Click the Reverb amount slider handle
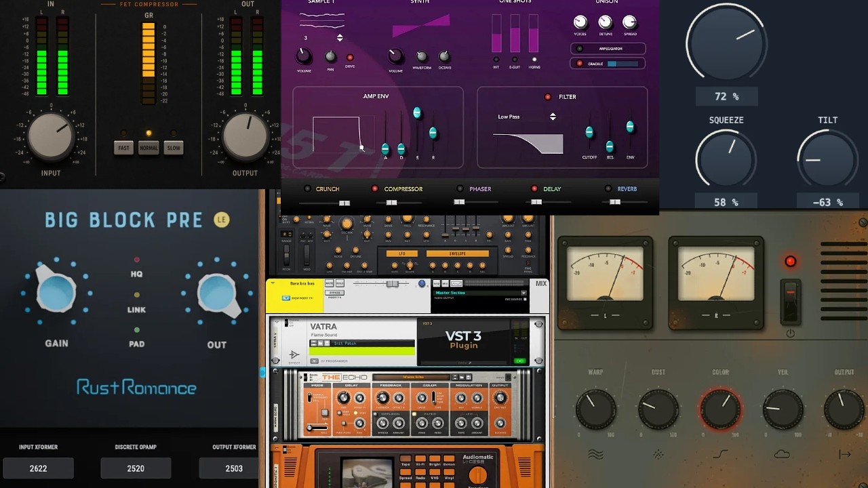This screenshot has height=488, width=868. click(615, 202)
